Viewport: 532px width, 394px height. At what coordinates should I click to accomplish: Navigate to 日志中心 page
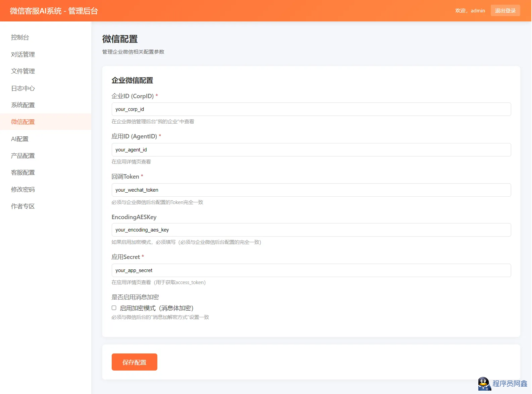coord(23,88)
